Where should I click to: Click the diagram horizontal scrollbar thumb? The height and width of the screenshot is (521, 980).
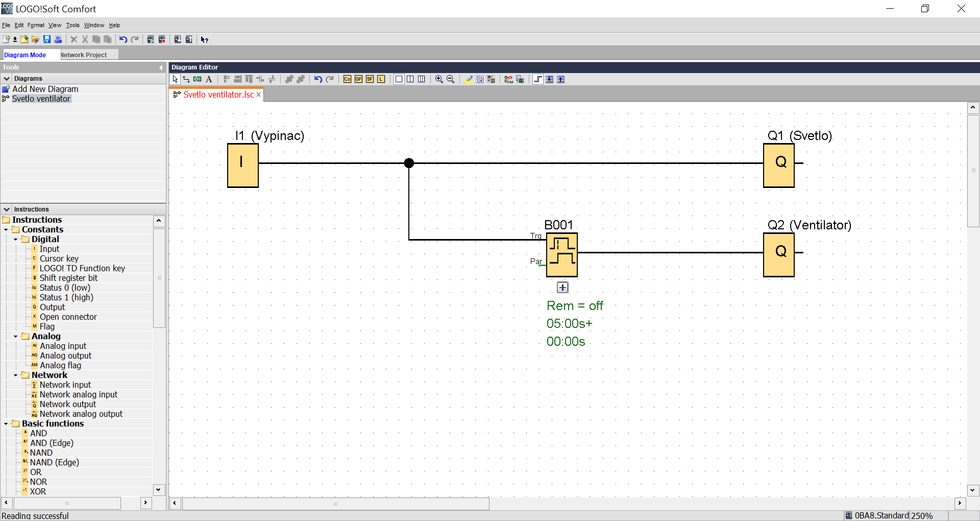click(x=335, y=504)
